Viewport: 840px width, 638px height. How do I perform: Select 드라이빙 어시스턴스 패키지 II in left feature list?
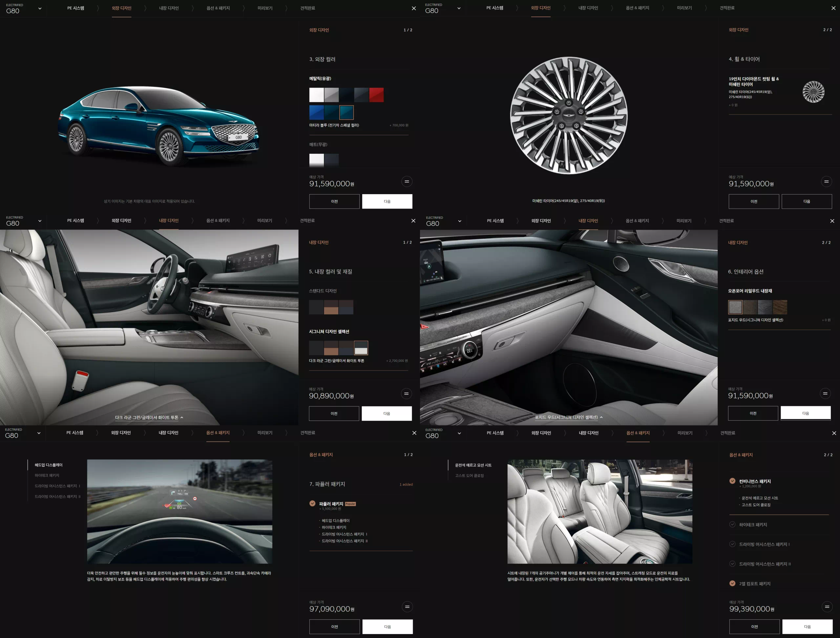57,496
